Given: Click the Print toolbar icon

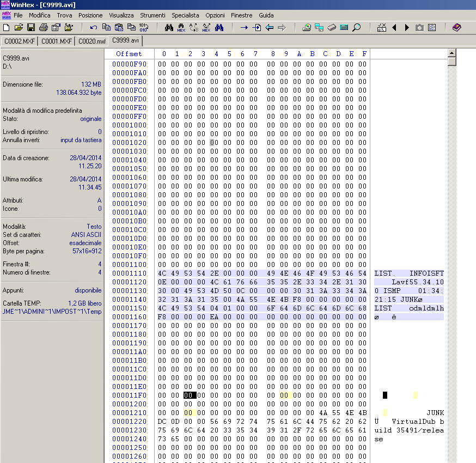Looking at the screenshot, I should [44, 27].
